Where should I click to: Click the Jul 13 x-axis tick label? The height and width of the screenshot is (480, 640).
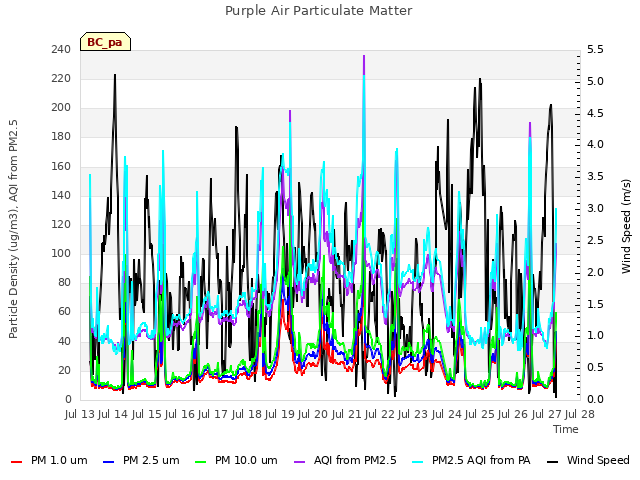click(80, 414)
